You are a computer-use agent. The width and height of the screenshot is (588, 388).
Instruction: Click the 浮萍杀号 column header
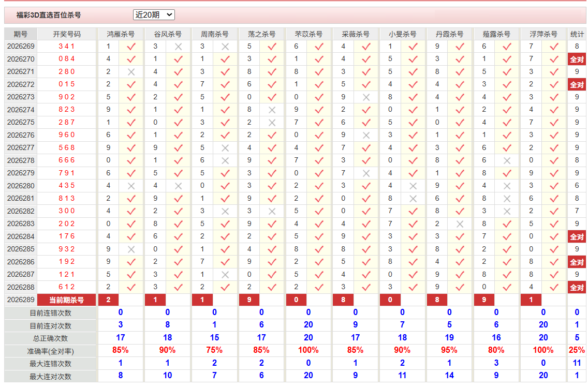click(x=543, y=34)
